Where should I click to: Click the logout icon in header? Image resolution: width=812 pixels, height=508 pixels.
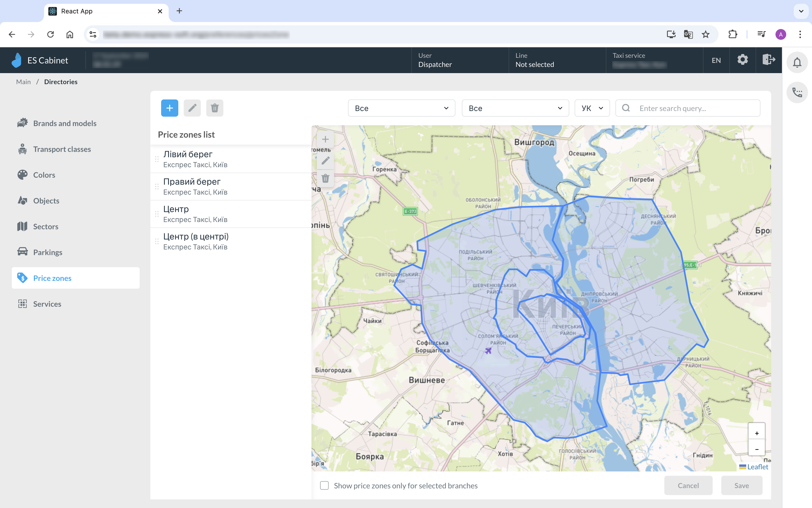(769, 60)
